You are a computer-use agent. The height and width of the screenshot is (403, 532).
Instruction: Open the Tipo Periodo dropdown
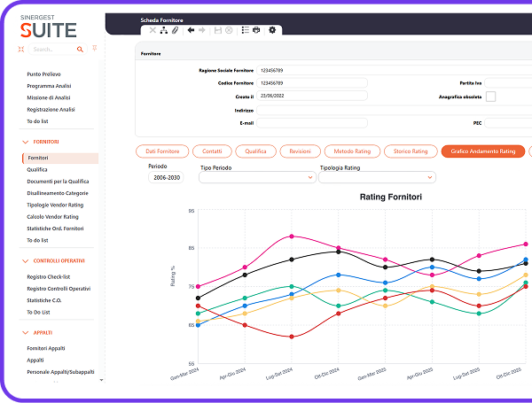tap(257, 177)
